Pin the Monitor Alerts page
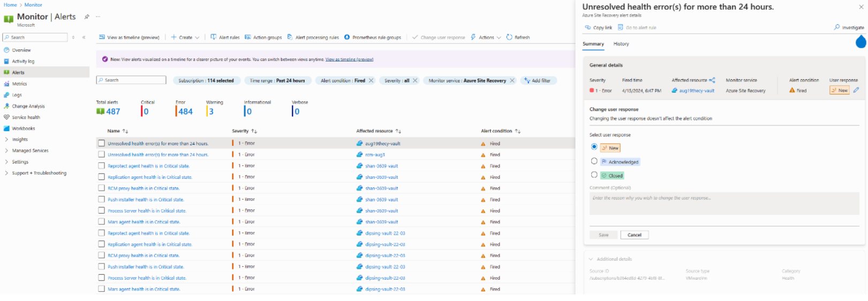868x301 pixels. pos(87,17)
